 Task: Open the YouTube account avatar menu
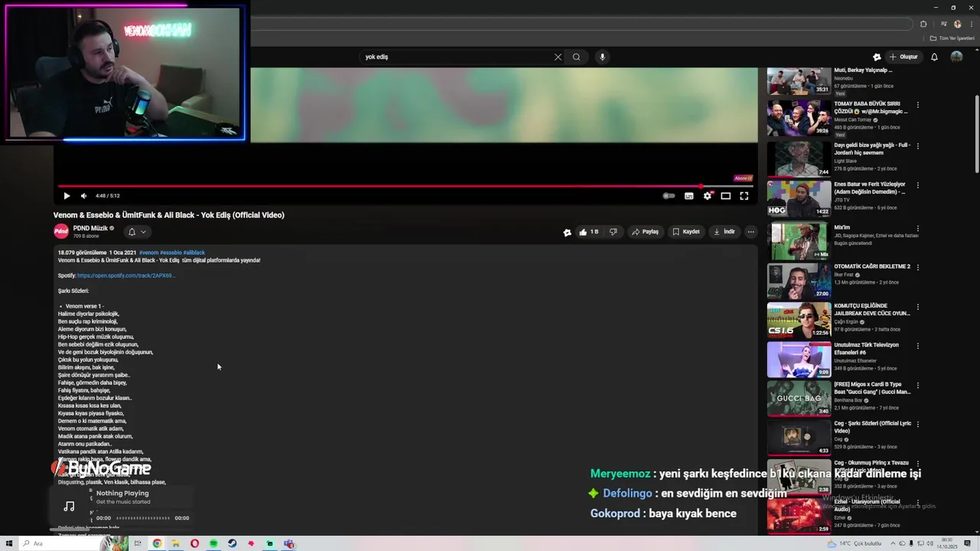pos(956,57)
